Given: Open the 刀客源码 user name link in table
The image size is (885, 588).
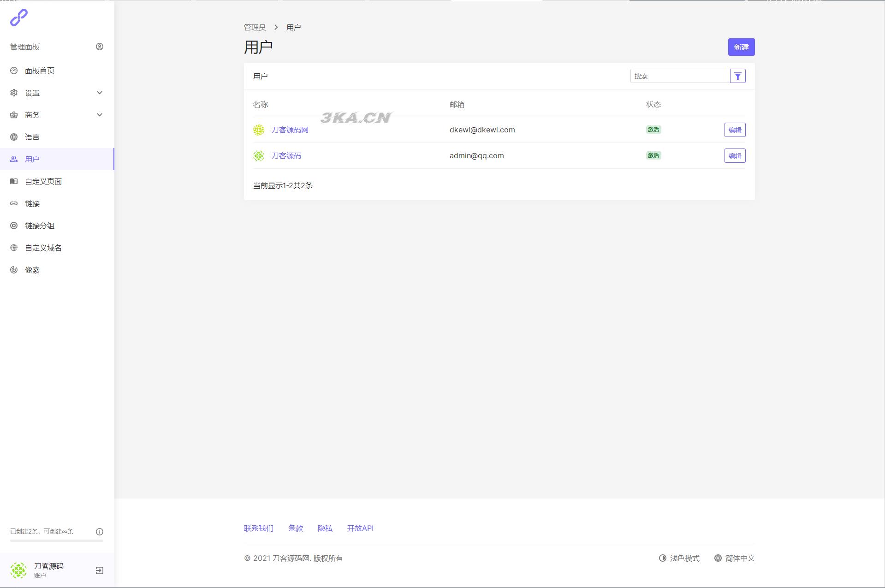Looking at the screenshot, I should (286, 156).
